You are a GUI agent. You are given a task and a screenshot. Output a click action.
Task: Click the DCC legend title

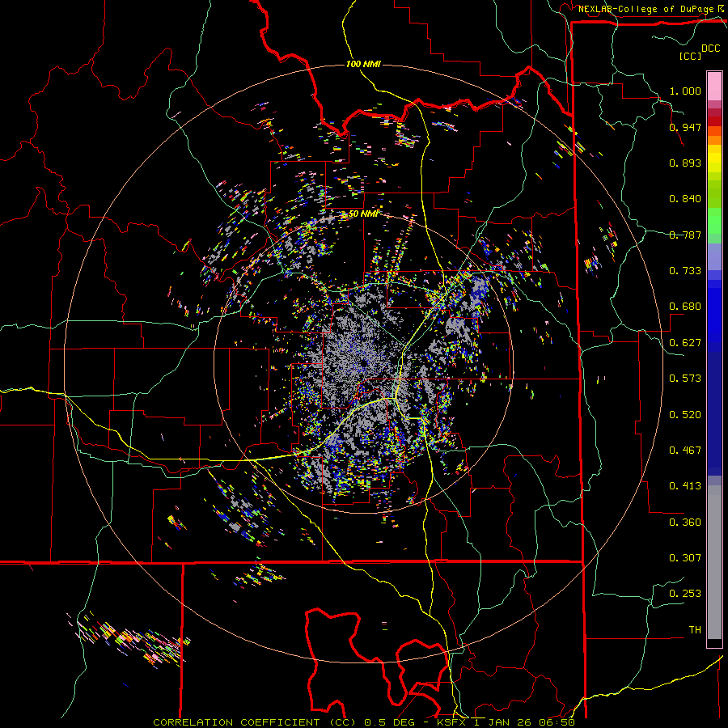click(710, 49)
